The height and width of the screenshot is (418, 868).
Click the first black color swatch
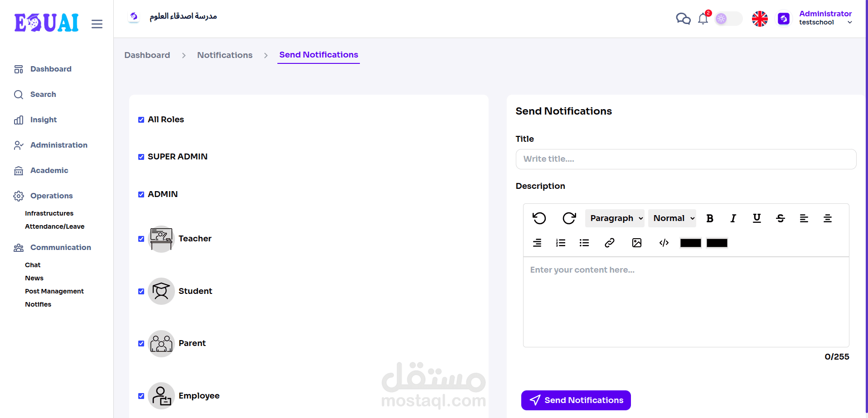pyautogui.click(x=690, y=243)
